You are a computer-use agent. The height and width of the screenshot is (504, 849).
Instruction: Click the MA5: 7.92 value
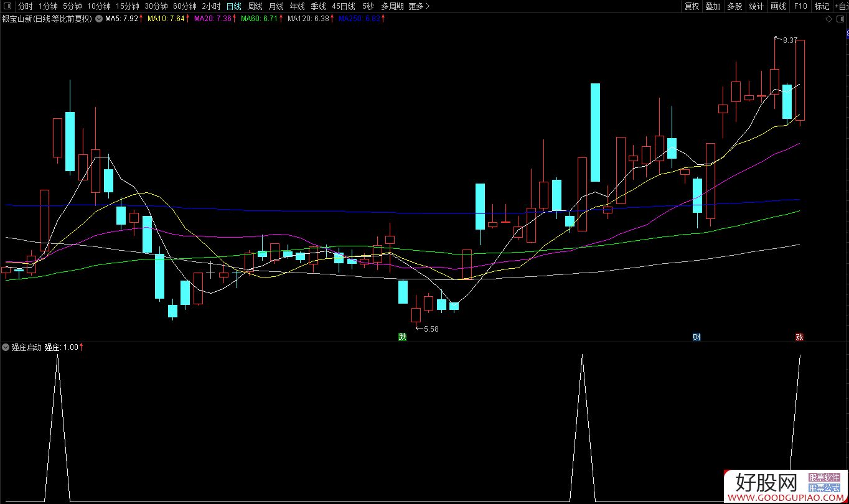[x=122, y=19]
